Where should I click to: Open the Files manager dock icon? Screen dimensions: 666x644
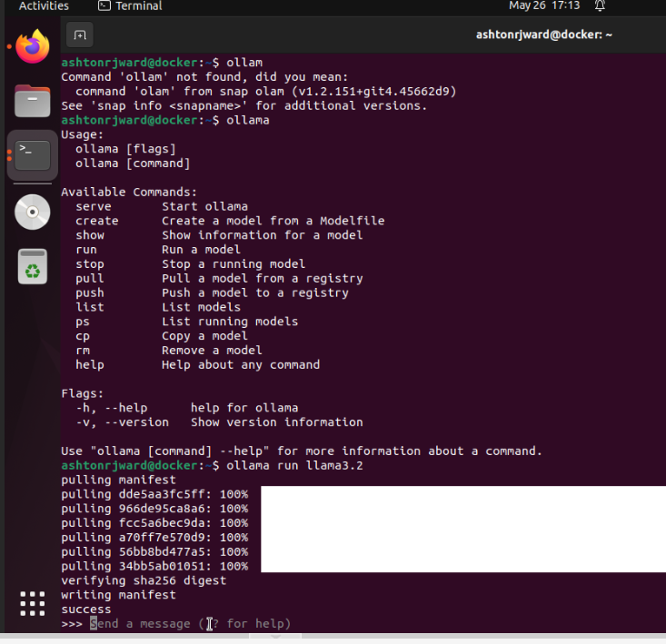click(33, 101)
